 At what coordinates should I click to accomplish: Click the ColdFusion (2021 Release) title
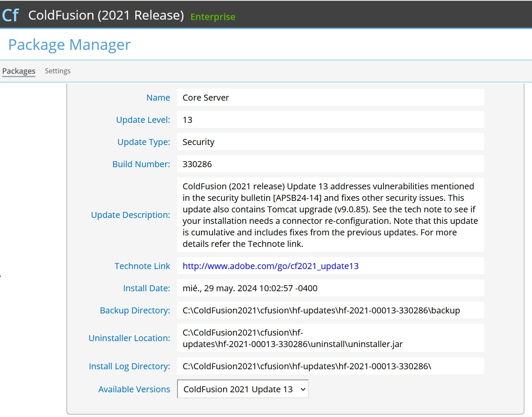pyautogui.click(x=106, y=15)
